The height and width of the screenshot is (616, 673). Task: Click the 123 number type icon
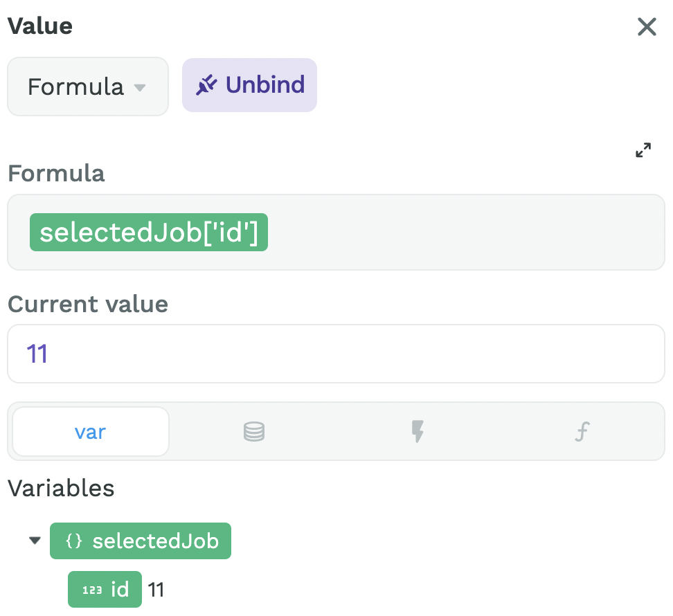coord(92,590)
